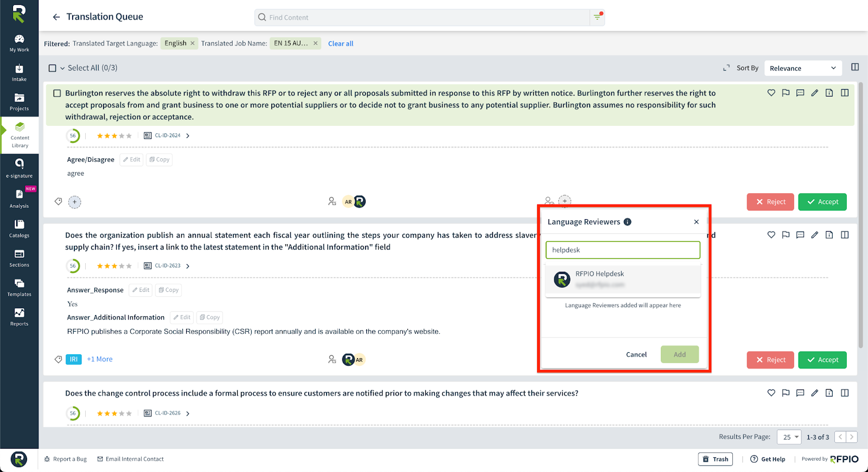Expand the CL-ID-2624 chevron

188,136
